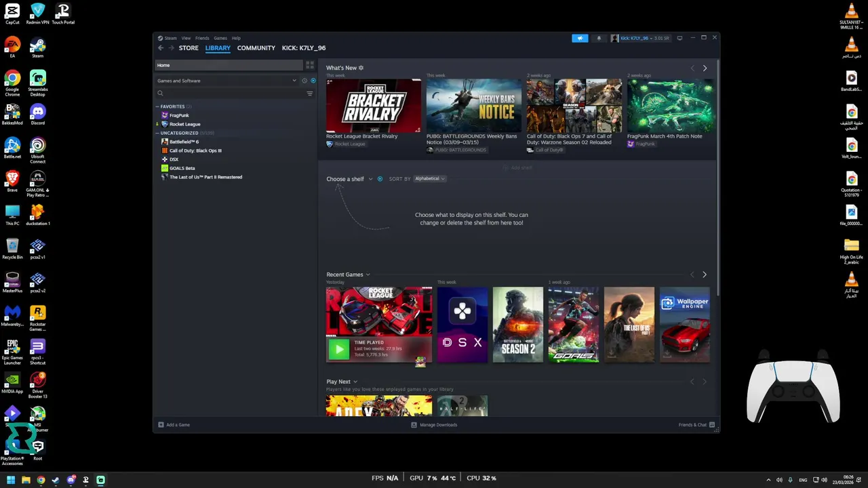Screen dimensions: 868x488
Task: Open the Kick: K7LY_96 account dropdown
Action: click(640, 38)
